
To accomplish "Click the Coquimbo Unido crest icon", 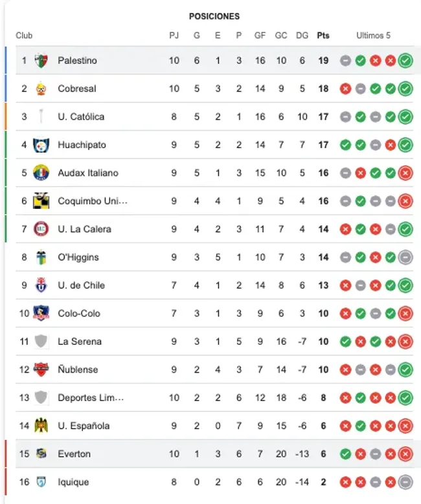I will [41, 201].
